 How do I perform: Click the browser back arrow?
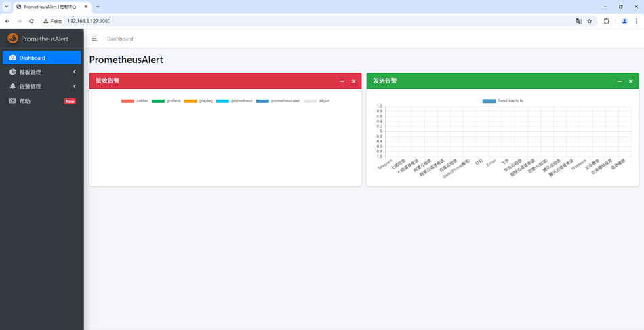point(7,21)
